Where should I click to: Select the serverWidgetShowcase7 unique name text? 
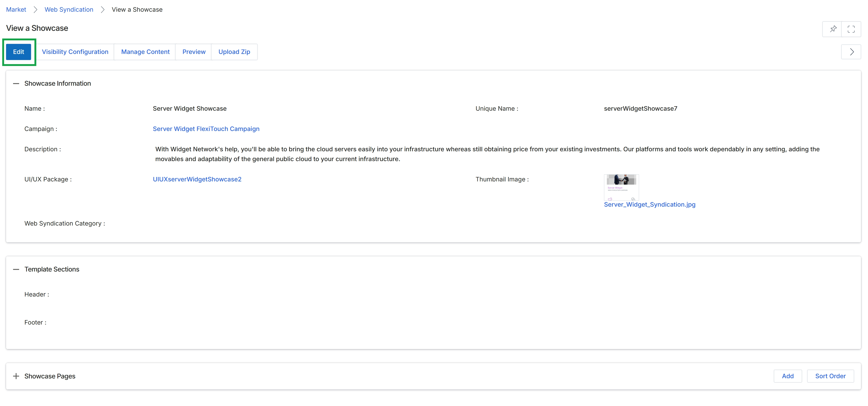point(640,109)
